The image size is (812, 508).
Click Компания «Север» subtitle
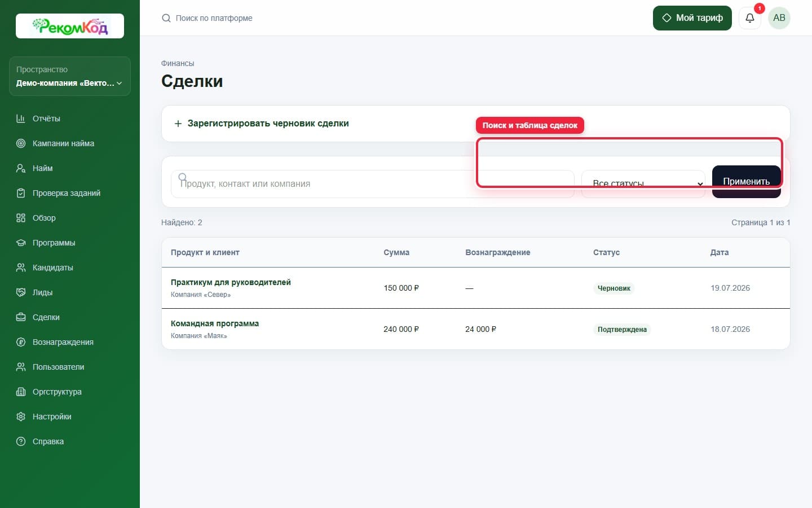pyautogui.click(x=201, y=295)
